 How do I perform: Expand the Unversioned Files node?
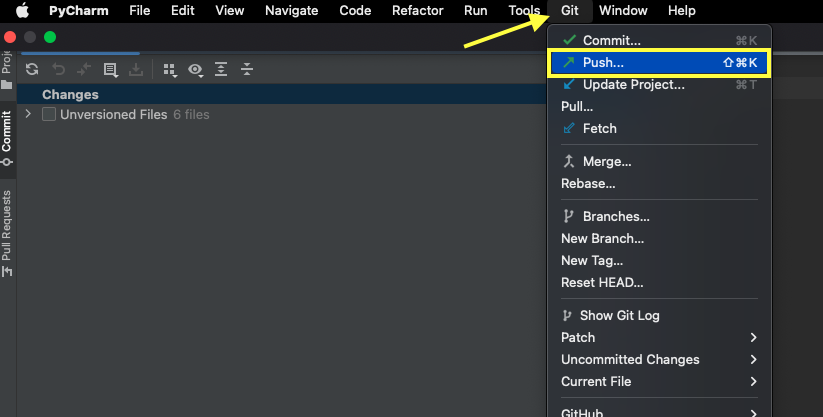click(x=28, y=114)
